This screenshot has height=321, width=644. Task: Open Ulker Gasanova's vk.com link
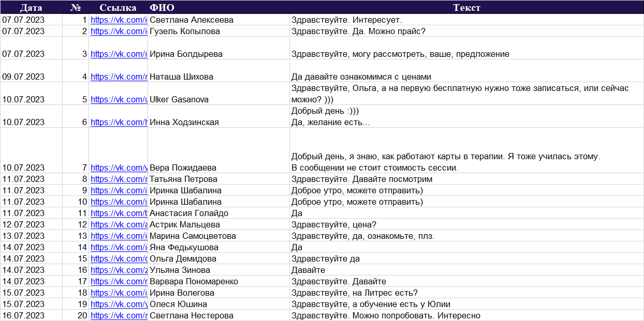(x=119, y=99)
